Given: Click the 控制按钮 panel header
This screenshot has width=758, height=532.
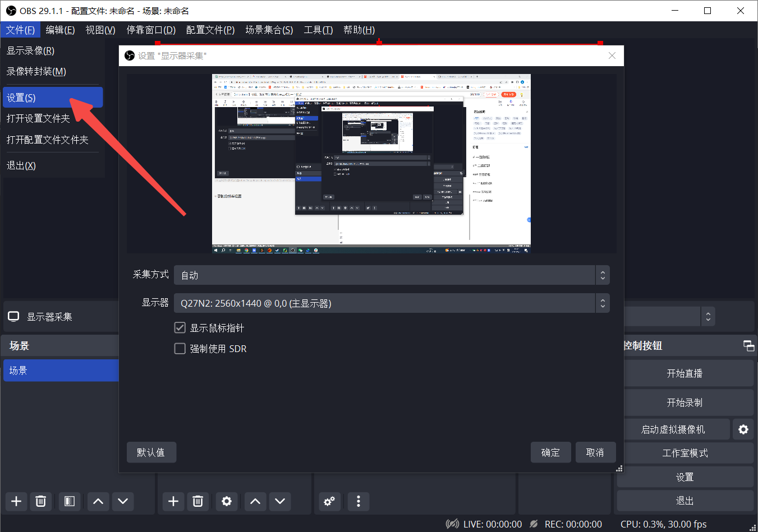Looking at the screenshot, I should 643,345.
